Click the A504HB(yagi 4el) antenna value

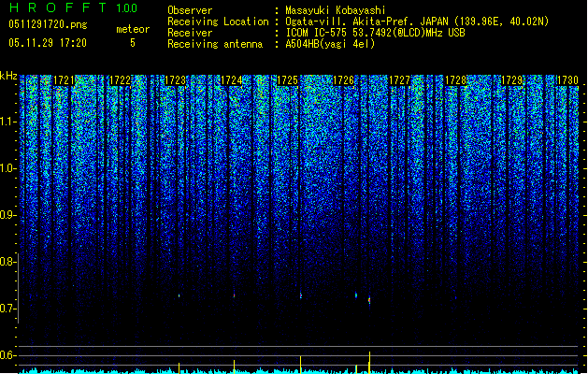[x=330, y=44]
